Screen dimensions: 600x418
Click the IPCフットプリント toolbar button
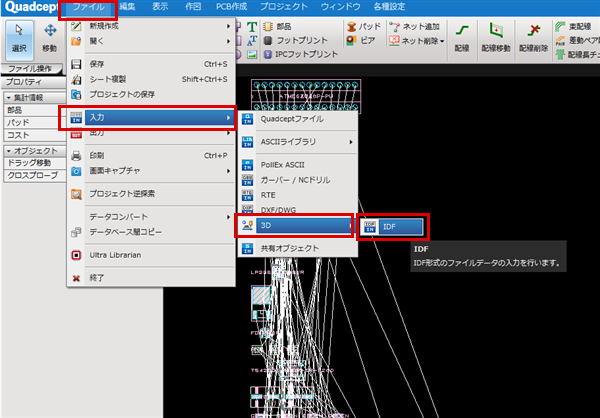301,54
